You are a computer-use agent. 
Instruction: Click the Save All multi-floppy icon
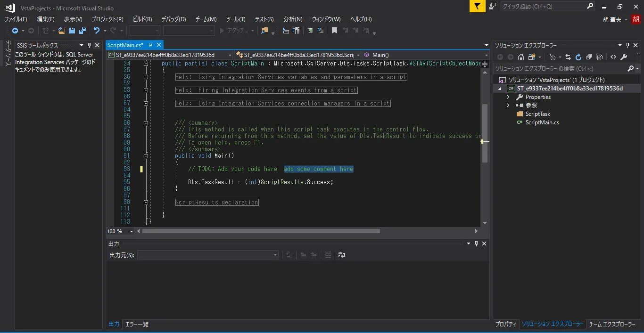pos(83,31)
